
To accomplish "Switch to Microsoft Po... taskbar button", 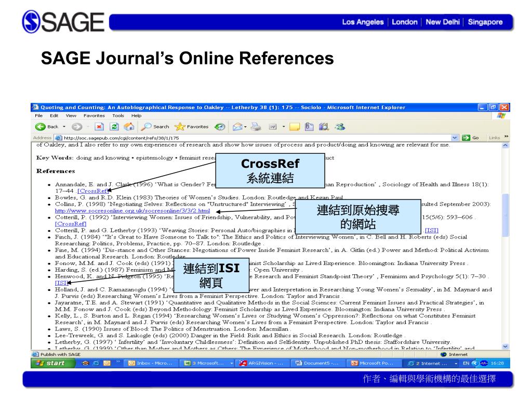I will coord(373,363).
